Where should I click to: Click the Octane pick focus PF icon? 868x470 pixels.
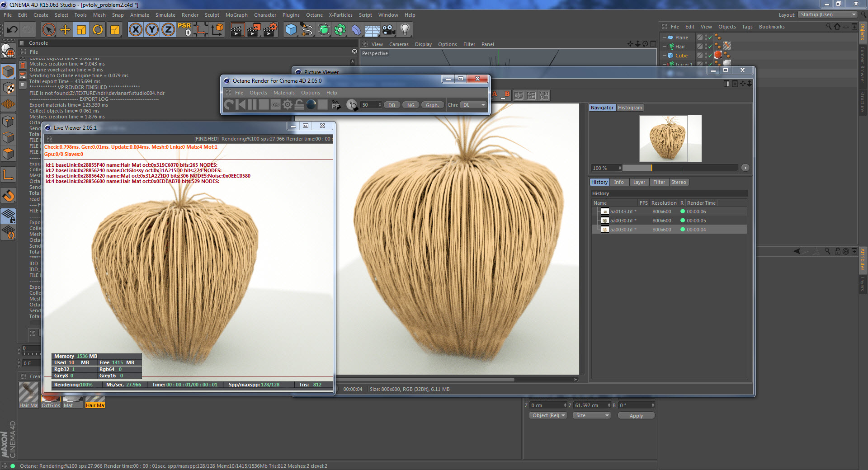335,105
